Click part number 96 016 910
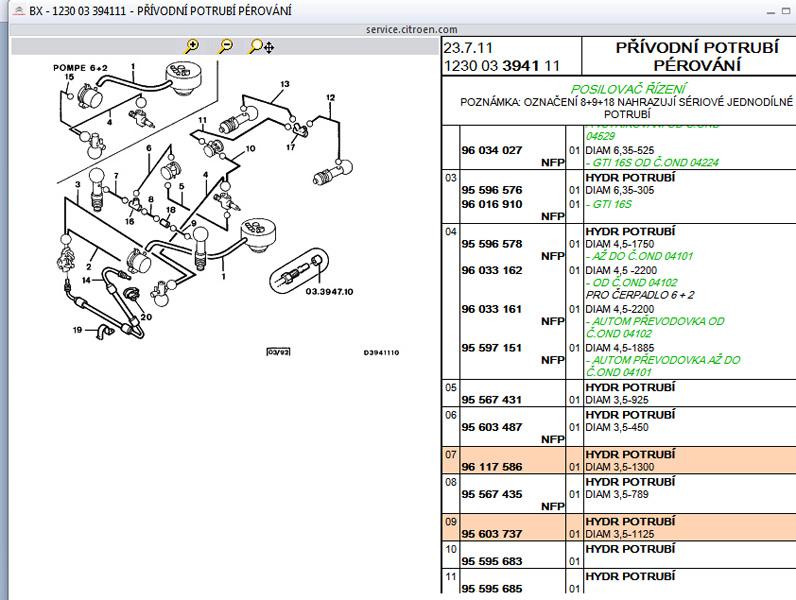The width and height of the screenshot is (796, 600). 491,204
